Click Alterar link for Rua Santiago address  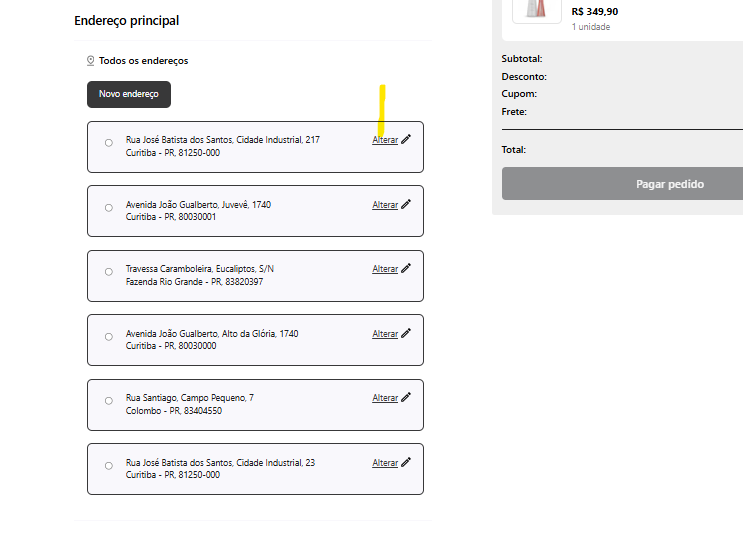click(x=385, y=398)
